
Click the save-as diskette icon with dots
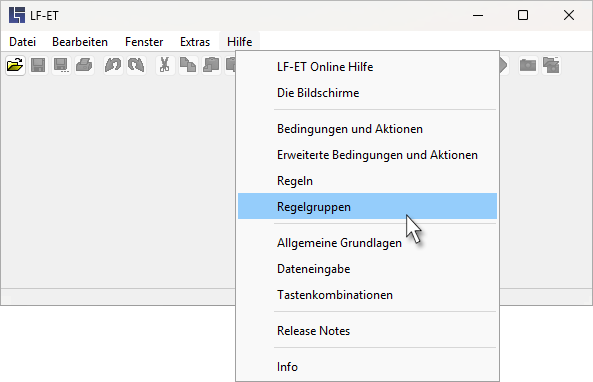pos(61,65)
